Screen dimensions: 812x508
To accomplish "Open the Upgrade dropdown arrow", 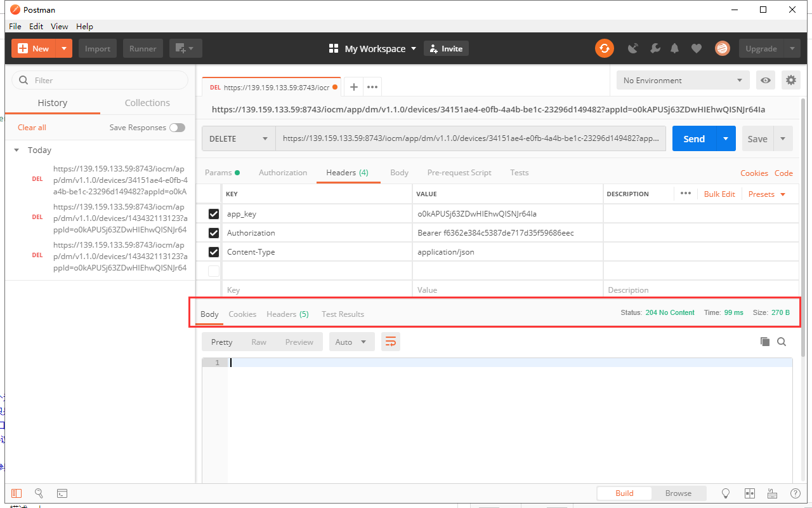I will pos(792,48).
